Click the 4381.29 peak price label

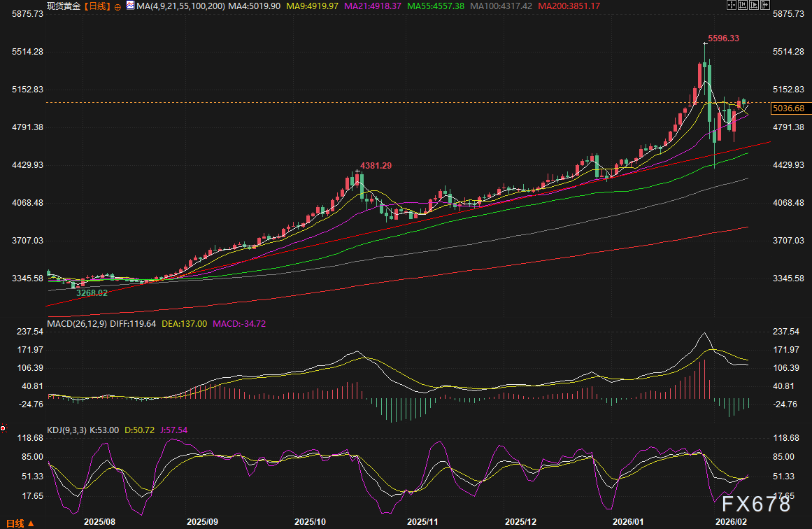[x=376, y=166]
